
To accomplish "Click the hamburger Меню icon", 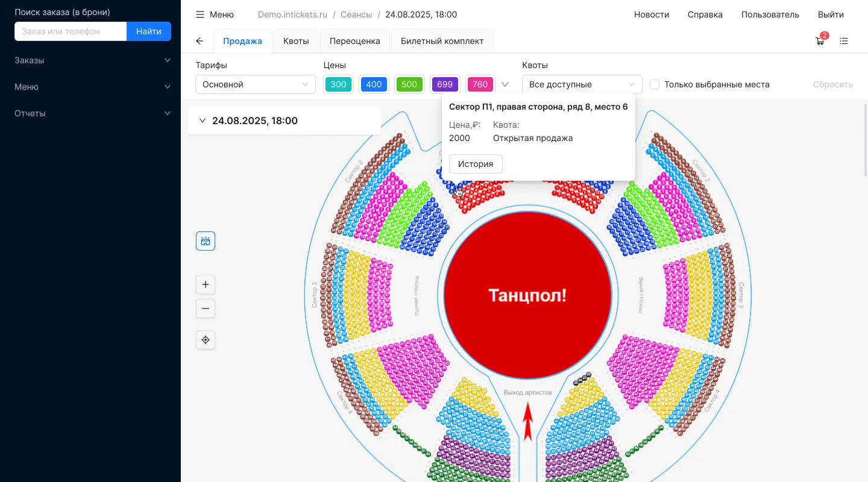I will pos(200,14).
